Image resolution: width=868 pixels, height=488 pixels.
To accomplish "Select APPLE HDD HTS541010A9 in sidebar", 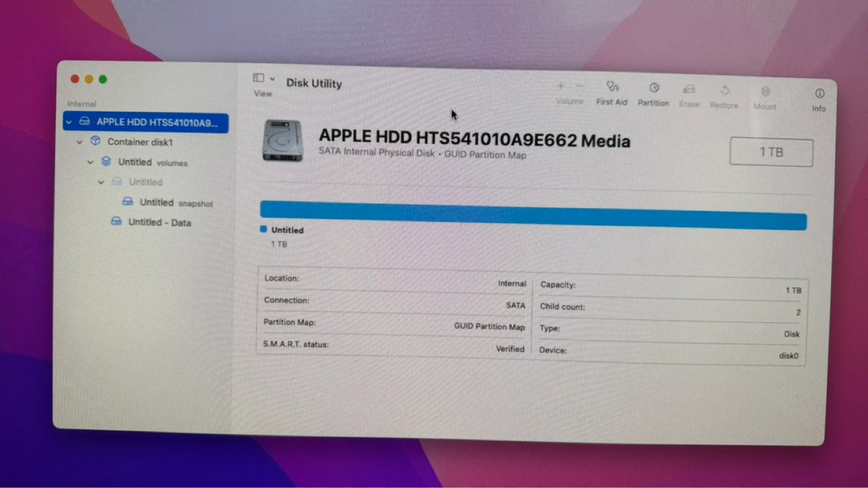I will point(146,122).
